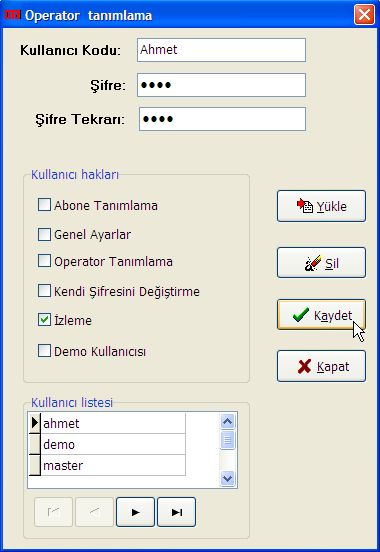Go to next user record arrow
The width and height of the screenshot is (380, 552).
tap(135, 512)
